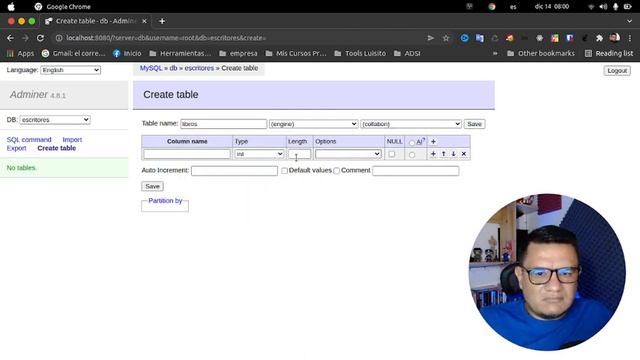Image resolution: width=640 pixels, height=360 pixels.
Task: Go to db breadcrumb link
Action: pyautogui.click(x=173, y=68)
